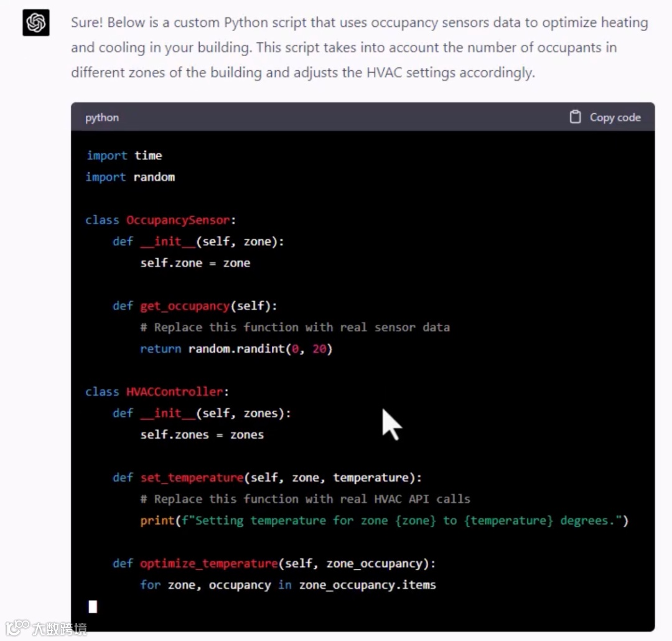Click the 'def optimize_temperature(self, zone_occupancy):' line
This screenshot has height=641, width=672.
(274, 563)
